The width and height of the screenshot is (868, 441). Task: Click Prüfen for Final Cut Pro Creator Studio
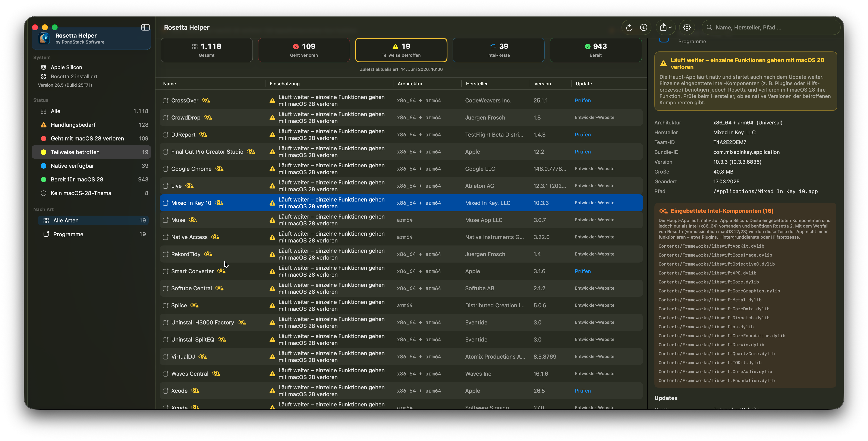click(x=583, y=152)
